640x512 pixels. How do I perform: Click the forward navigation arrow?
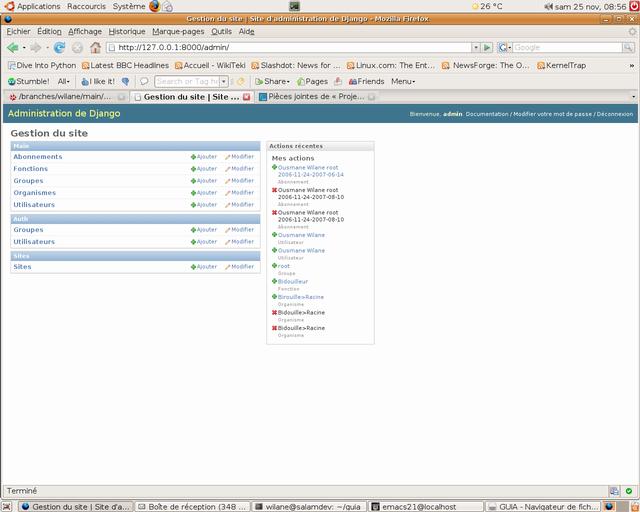coord(36,48)
